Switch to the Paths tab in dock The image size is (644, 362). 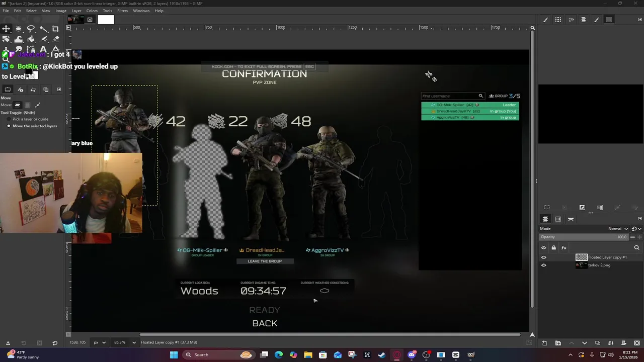pos(571,219)
